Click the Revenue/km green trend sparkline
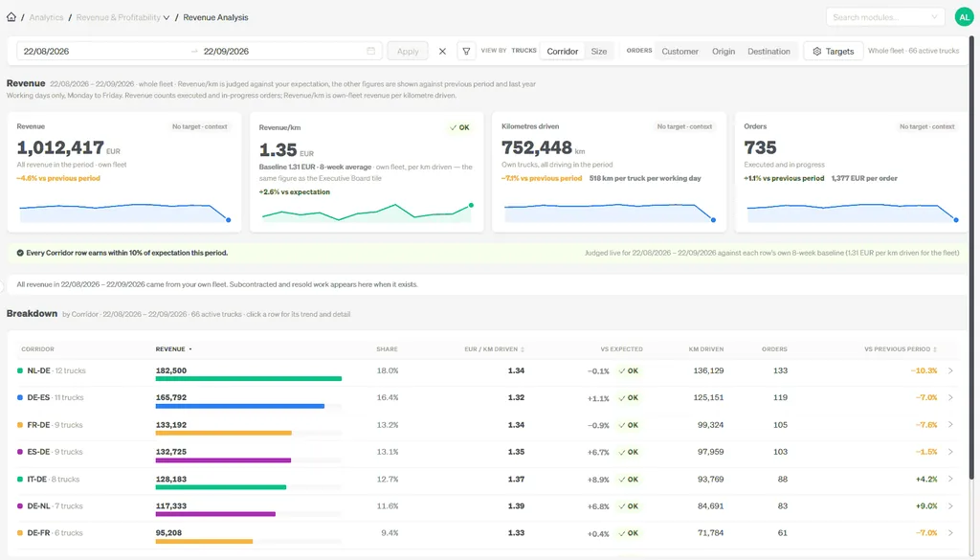This screenshot has height=560, width=980. click(367, 213)
